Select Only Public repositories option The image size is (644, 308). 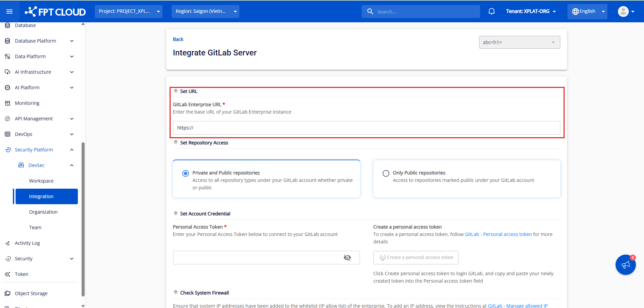coord(386,173)
